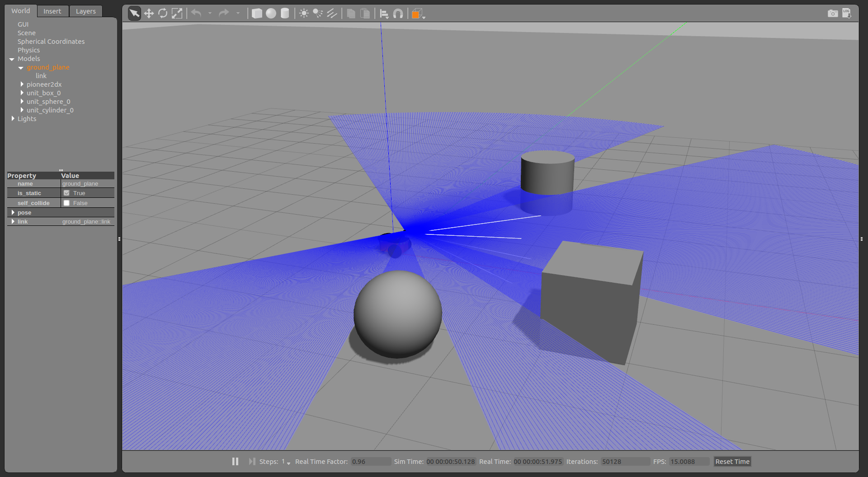Pause the simulation
The height and width of the screenshot is (477, 868).
[x=235, y=461]
